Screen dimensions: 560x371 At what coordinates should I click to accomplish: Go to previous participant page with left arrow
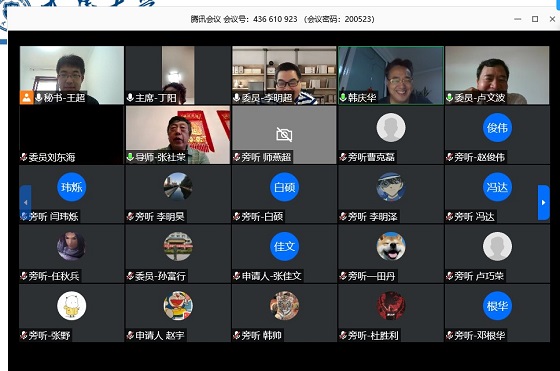pos(25,202)
